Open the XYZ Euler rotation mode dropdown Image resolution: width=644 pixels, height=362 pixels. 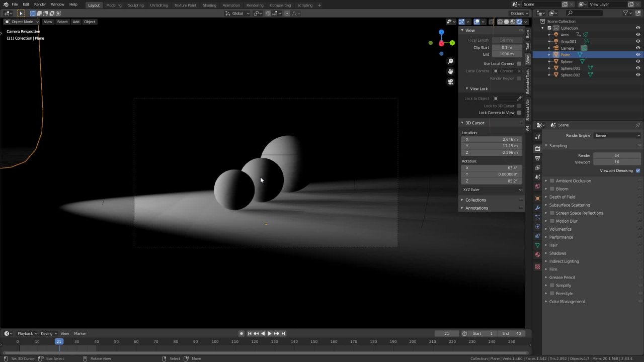(492, 190)
